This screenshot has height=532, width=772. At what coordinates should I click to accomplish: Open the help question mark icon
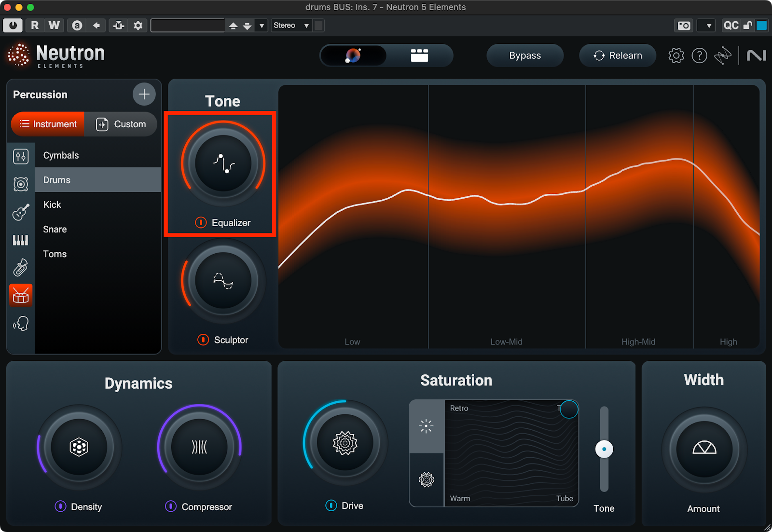click(699, 55)
